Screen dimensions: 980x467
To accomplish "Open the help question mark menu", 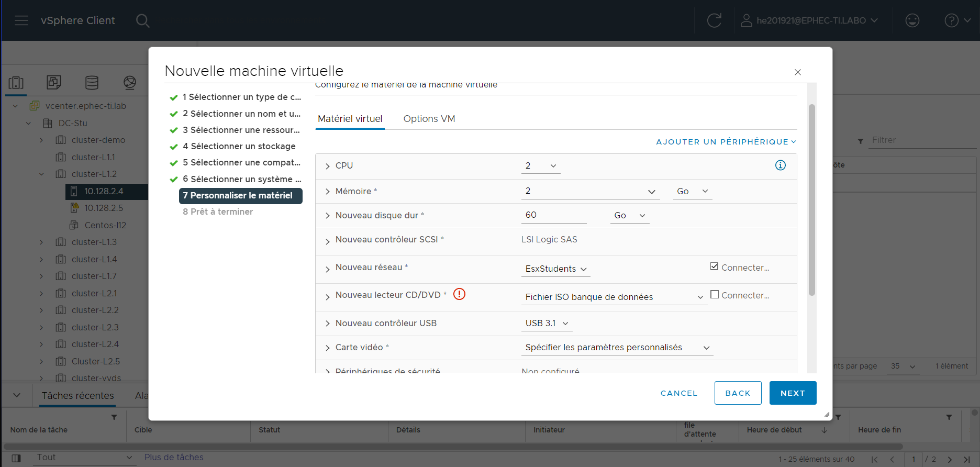I will [957, 20].
